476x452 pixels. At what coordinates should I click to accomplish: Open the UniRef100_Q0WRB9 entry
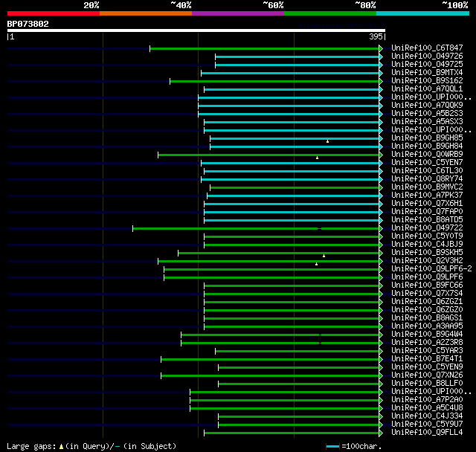coord(427,155)
